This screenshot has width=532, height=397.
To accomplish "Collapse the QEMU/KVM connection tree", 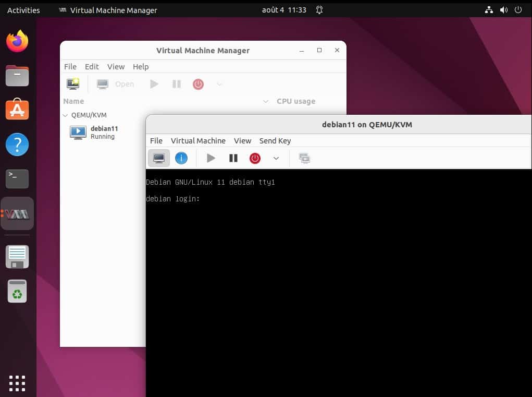I will 65,115.
